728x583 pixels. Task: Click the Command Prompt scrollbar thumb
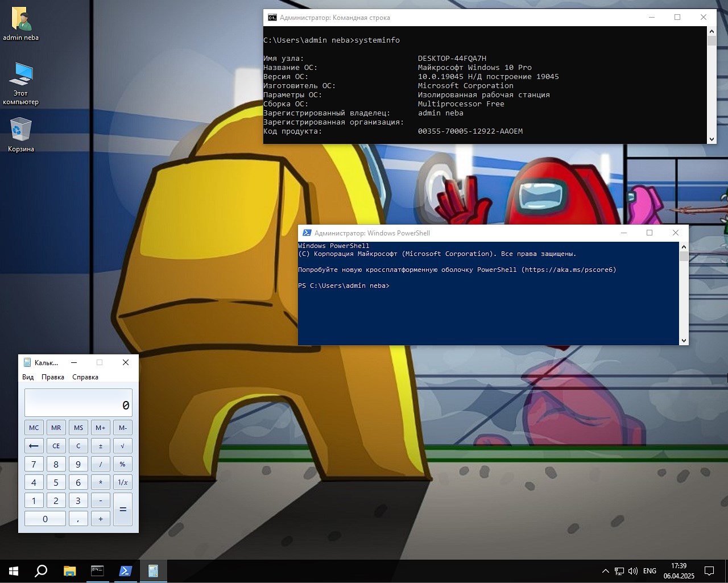712,40
